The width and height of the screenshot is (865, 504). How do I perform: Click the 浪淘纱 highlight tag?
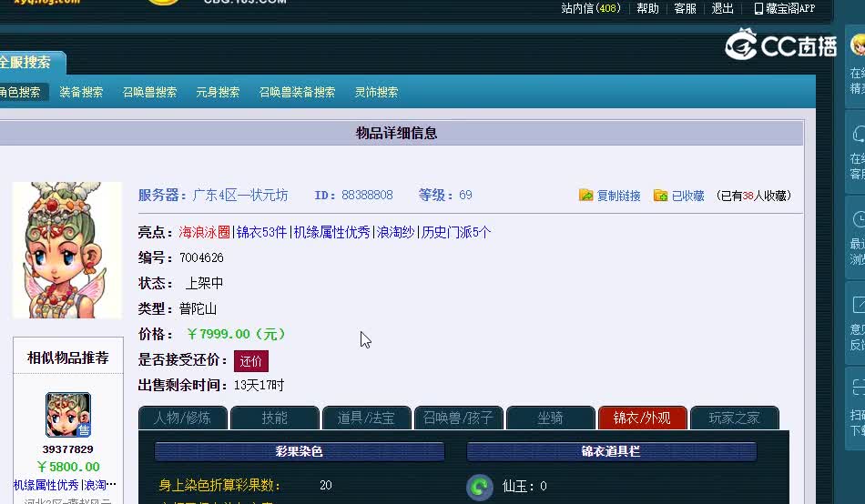tap(395, 232)
